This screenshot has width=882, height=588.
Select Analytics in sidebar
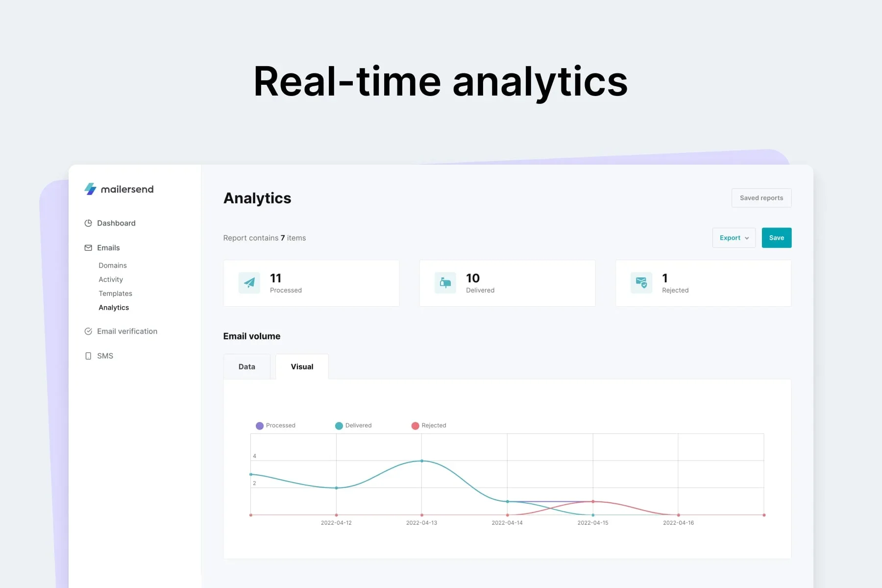click(114, 308)
